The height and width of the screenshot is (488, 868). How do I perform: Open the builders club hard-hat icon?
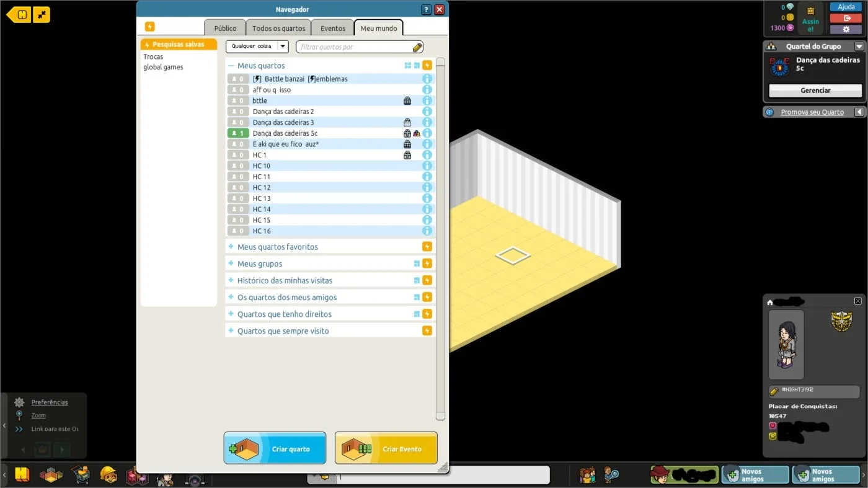click(x=108, y=475)
